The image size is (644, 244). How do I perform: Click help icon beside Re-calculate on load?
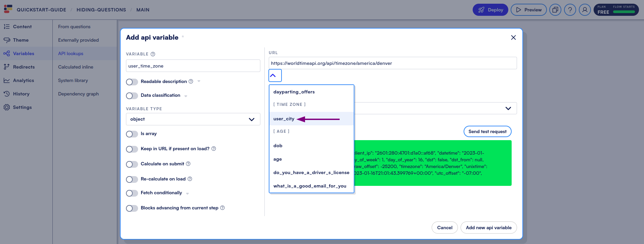click(190, 179)
